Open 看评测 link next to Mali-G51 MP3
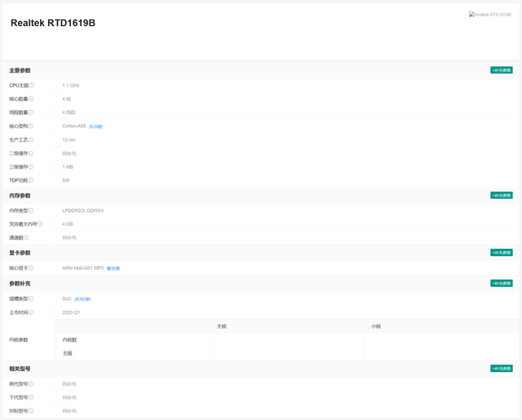This screenshot has height=420, width=522. pyautogui.click(x=113, y=268)
